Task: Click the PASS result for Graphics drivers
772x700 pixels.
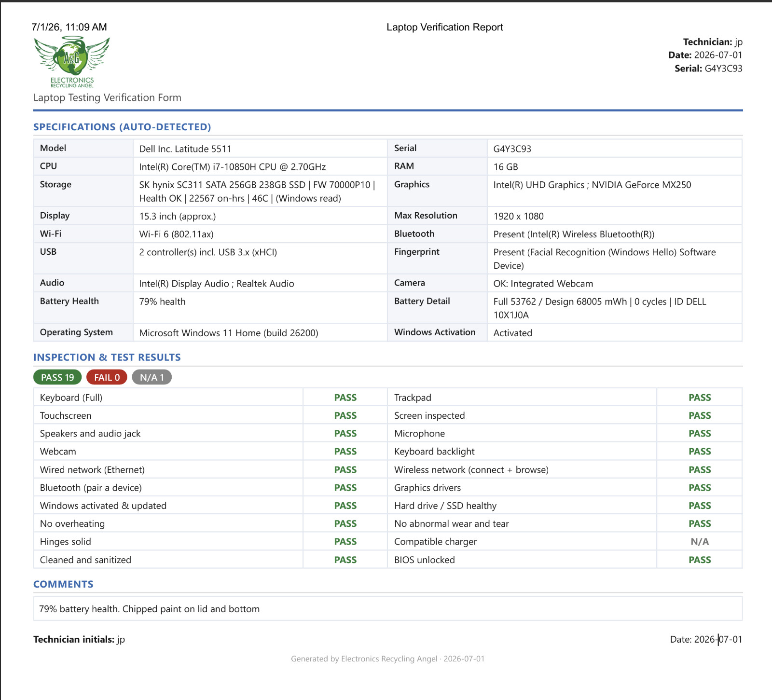Action: 700,488
